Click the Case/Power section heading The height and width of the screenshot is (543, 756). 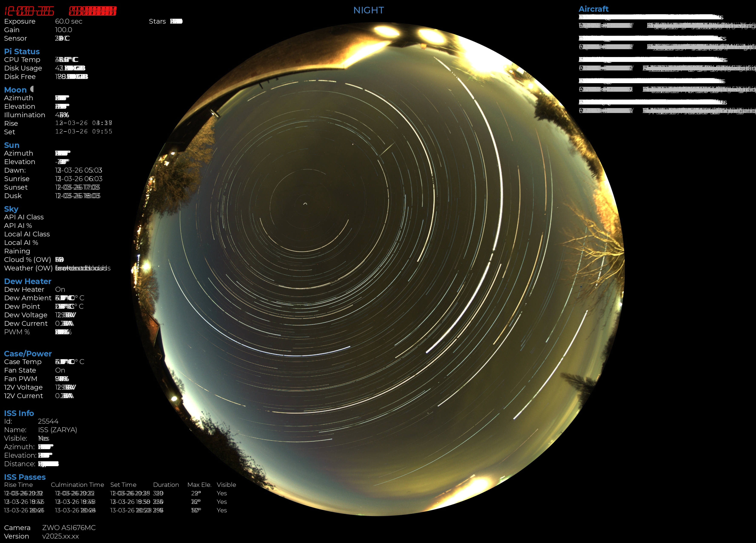point(28,354)
